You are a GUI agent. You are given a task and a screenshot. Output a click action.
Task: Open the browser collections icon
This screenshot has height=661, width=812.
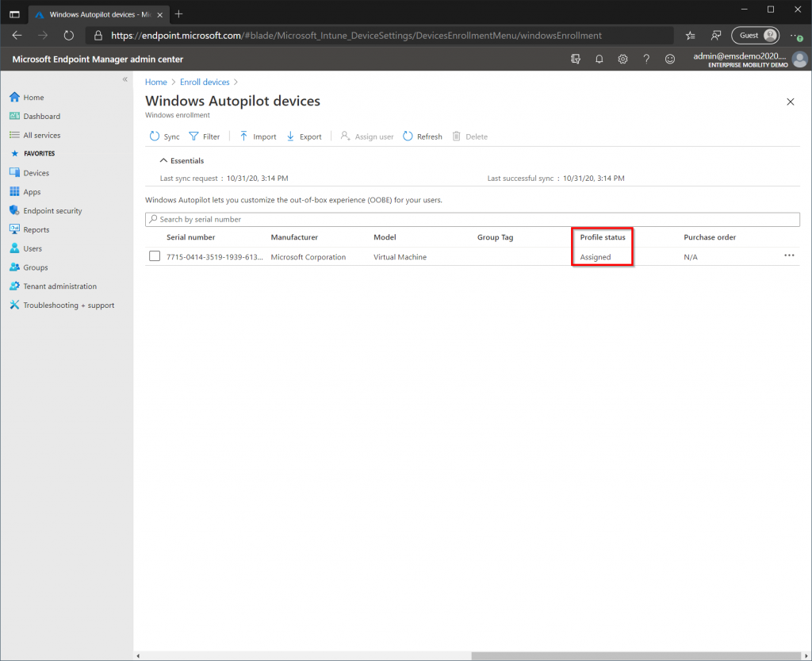(716, 35)
